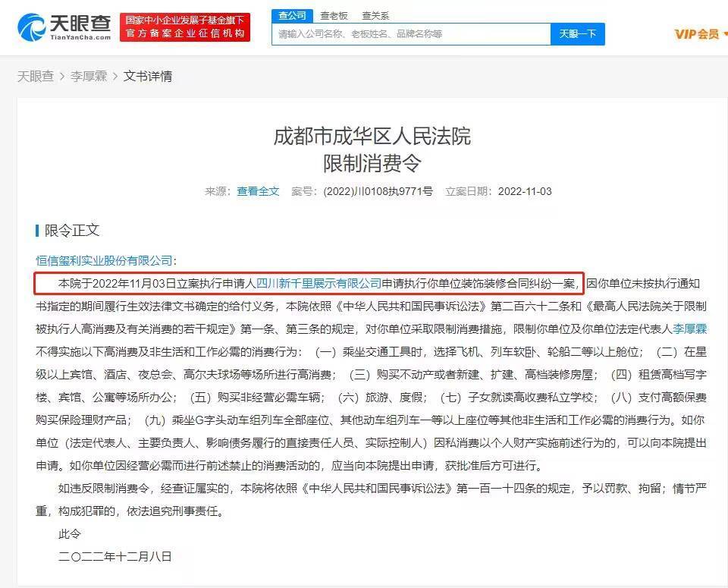The image size is (728, 588).
Task: Open the 查看全文 source link
Action: (x=258, y=191)
